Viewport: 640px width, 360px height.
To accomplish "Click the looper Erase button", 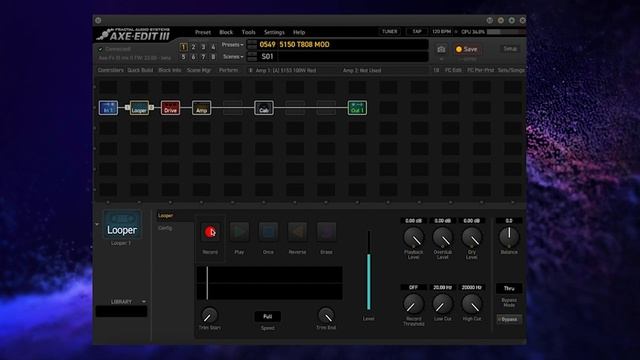I will [326, 232].
